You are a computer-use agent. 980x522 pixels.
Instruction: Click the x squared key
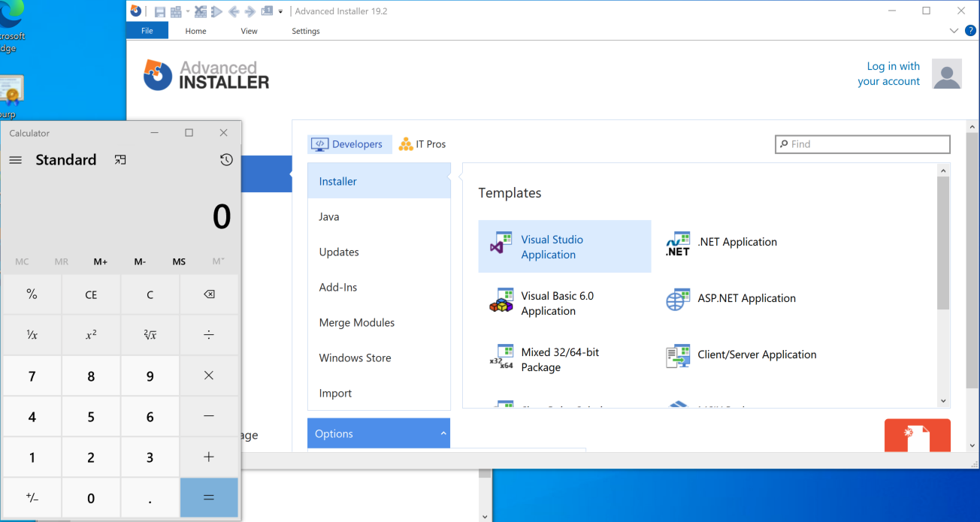pyautogui.click(x=91, y=335)
